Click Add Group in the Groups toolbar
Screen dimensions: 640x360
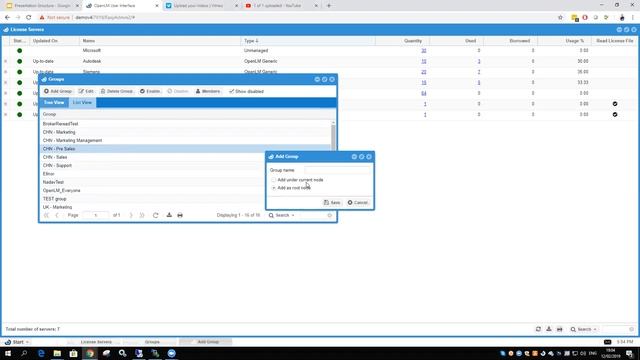click(x=58, y=91)
